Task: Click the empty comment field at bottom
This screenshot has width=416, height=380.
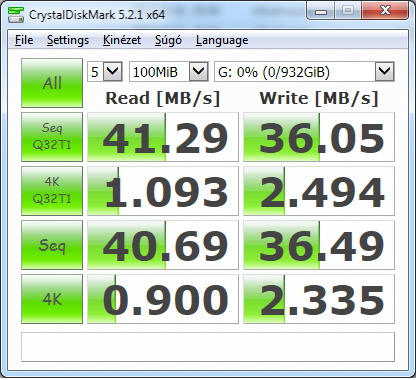Action: [x=208, y=347]
